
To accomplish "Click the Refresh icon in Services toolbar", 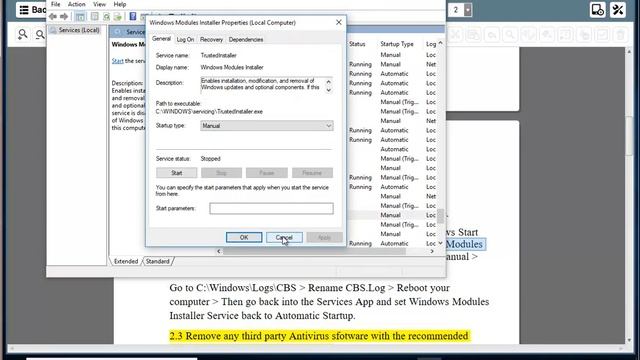I will click(107, 16).
